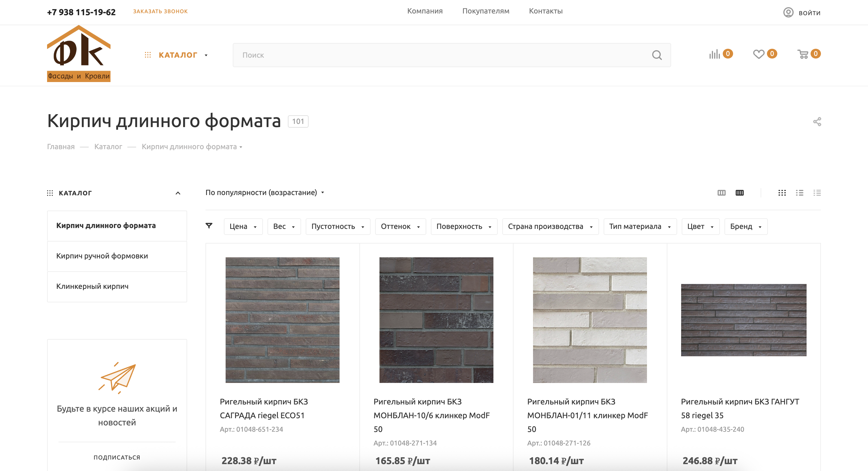The width and height of the screenshot is (868, 471).
Task: Click the 101 item count badge
Action: (x=298, y=122)
